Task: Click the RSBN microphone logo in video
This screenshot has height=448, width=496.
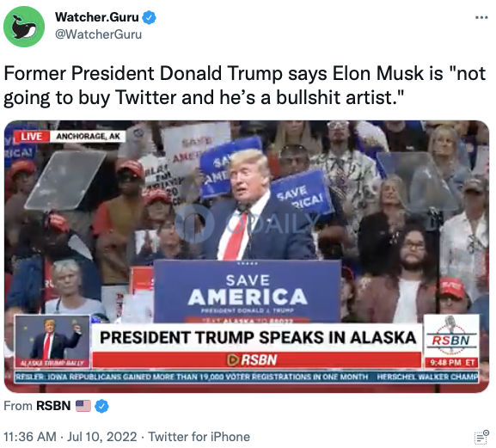Action: pos(451,336)
